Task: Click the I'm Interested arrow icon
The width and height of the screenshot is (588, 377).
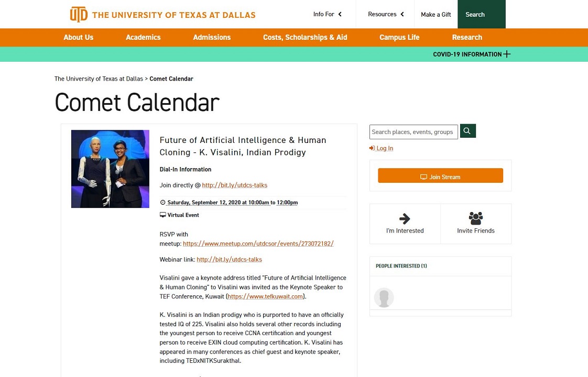Action: (x=405, y=218)
